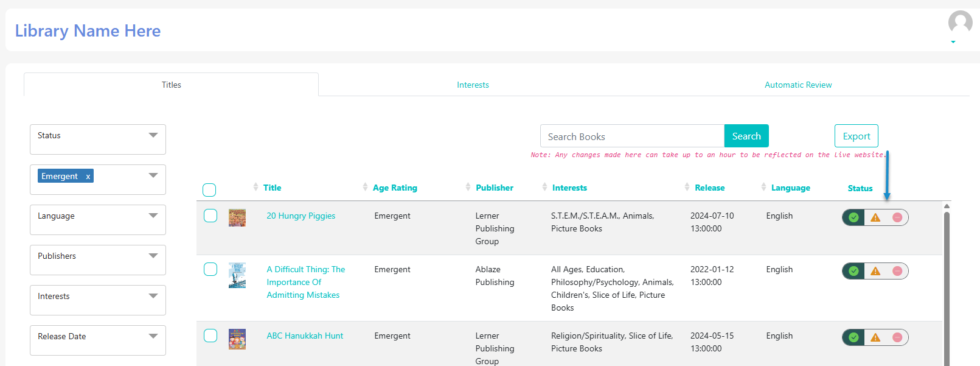This screenshot has width=980, height=366.
Task: Switch to the Titles tab
Action: point(171,85)
